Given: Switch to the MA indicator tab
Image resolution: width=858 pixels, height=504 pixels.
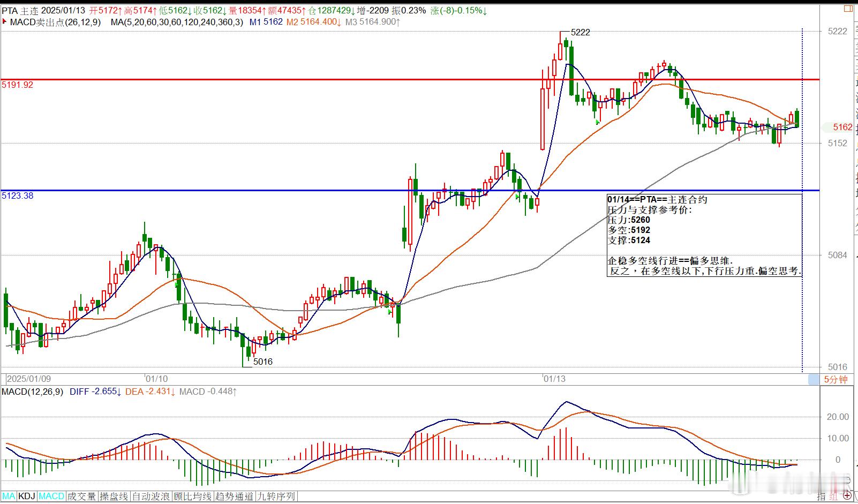Looking at the screenshot, I should pyautogui.click(x=9, y=497).
